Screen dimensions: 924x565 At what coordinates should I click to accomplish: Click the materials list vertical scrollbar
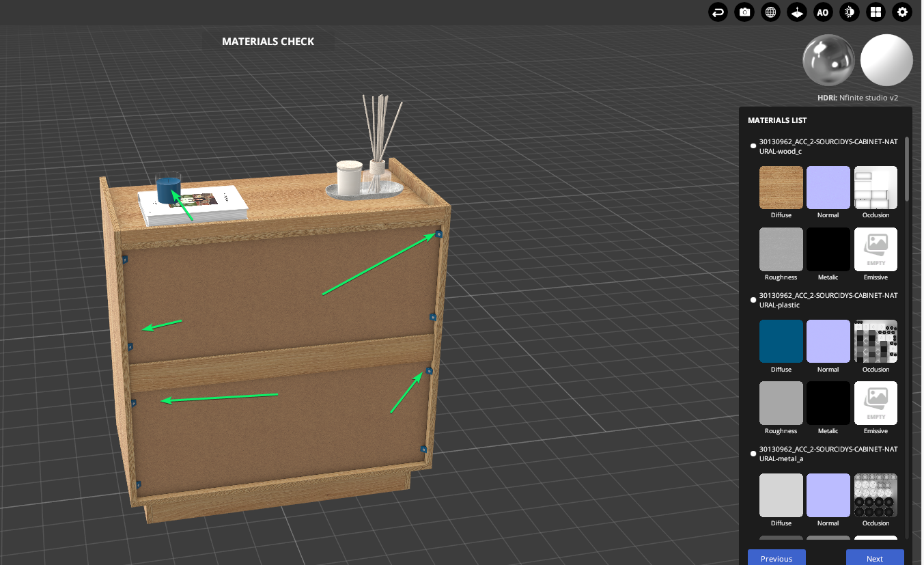click(x=907, y=169)
